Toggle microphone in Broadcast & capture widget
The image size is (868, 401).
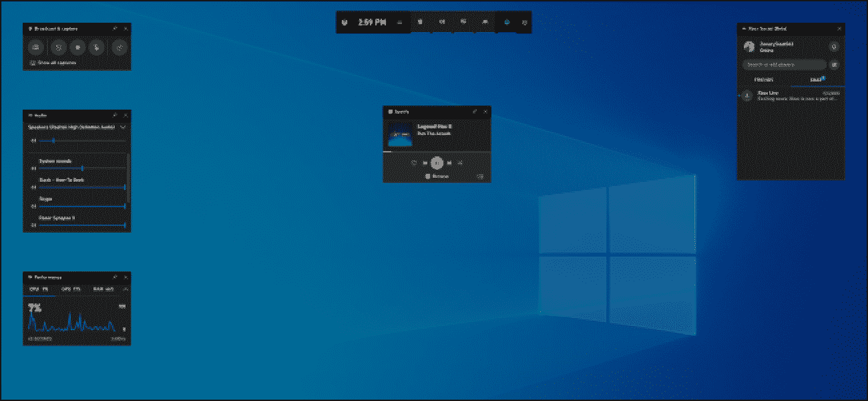click(99, 47)
